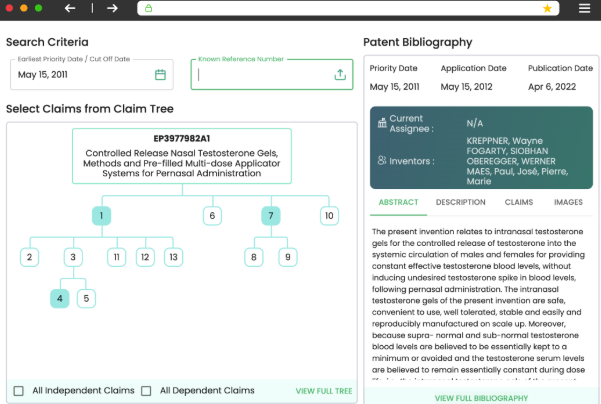Check All Dependent Claims checkbox
Screen dimensions: 601x404
[x=146, y=391]
